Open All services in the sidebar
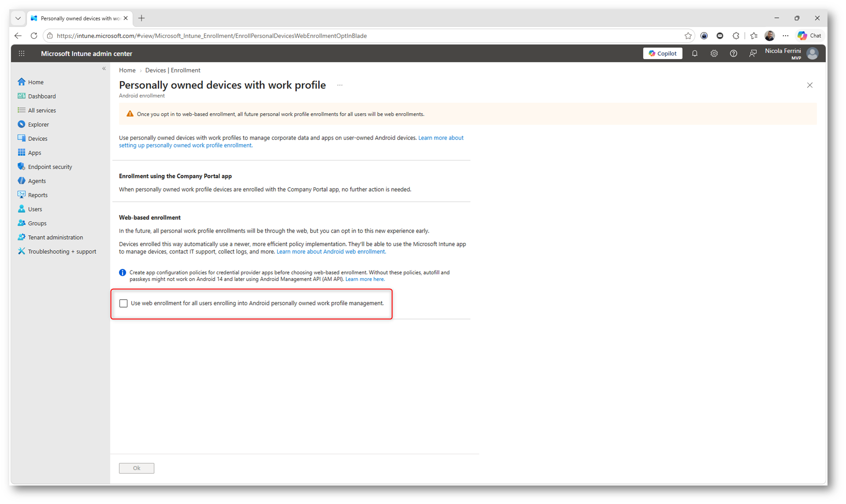The image size is (846, 504). coord(42,110)
